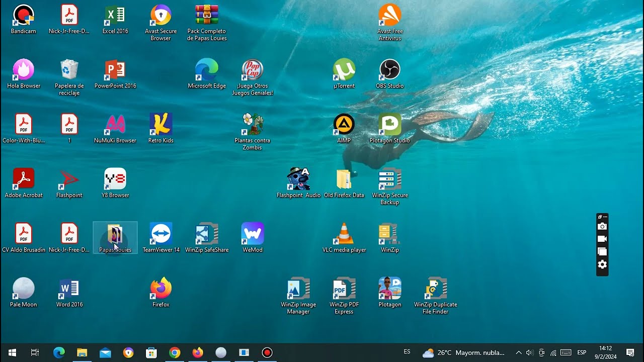Open the notification center
This screenshot has width=644, height=362.
pos(630,353)
